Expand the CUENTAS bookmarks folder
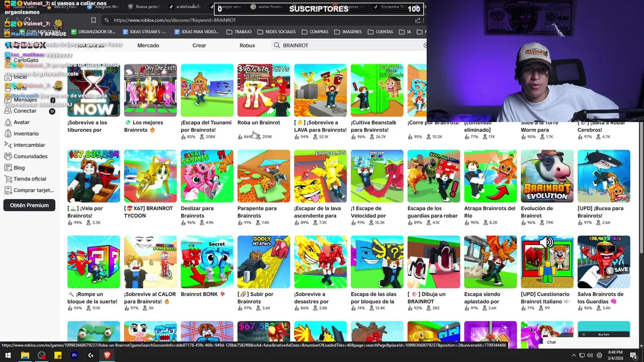Viewport: 644px width, 362px height. [380, 32]
